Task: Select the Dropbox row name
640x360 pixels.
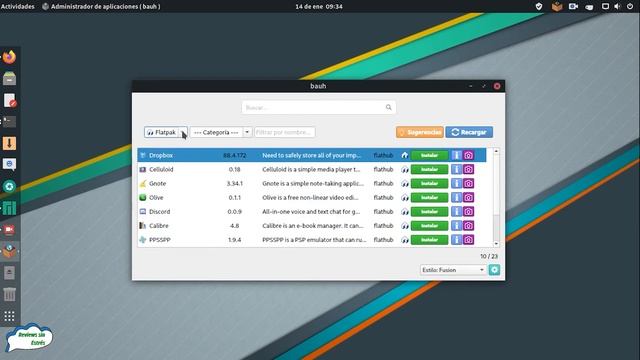Action: click(x=161, y=156)
